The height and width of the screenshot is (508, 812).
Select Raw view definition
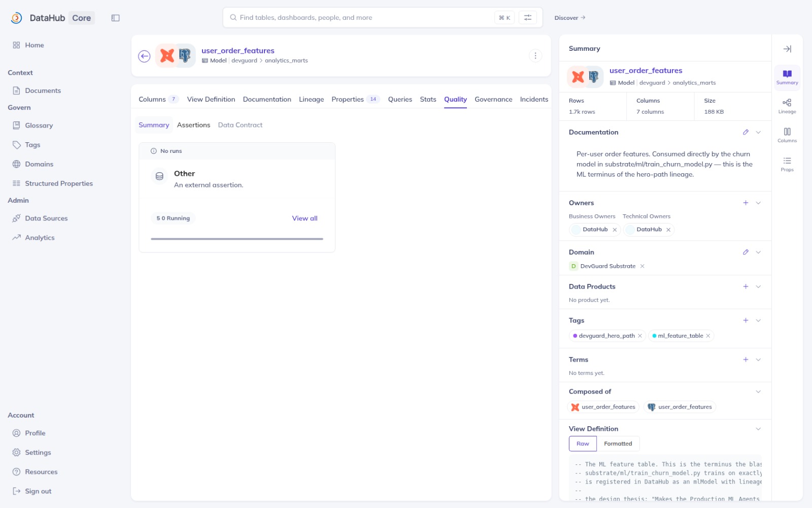click(x=583, y=443)
